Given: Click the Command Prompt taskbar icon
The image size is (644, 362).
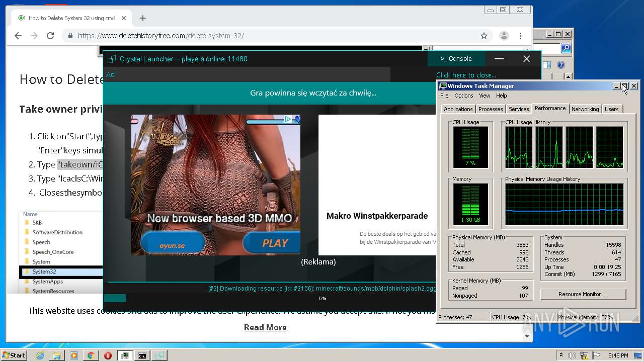Looking at the screenshot, I should pyautogui.click(x=142, y=355).
